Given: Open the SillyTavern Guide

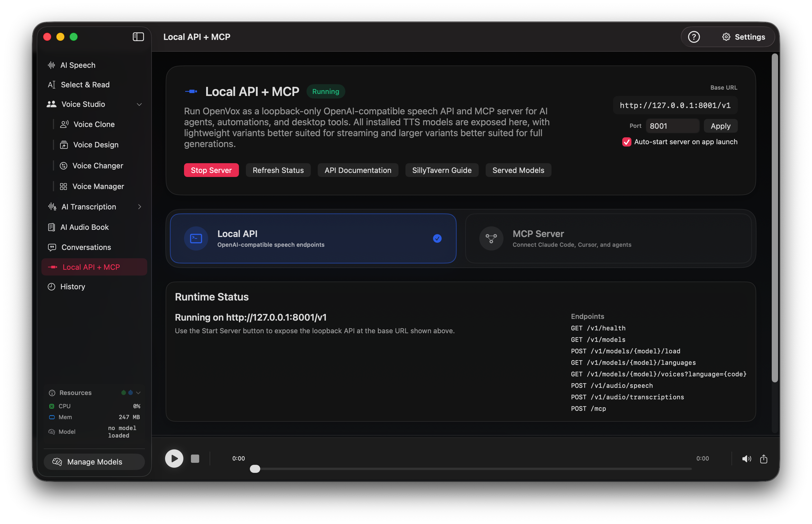Looking at the screenshot, I should [442, 170].
